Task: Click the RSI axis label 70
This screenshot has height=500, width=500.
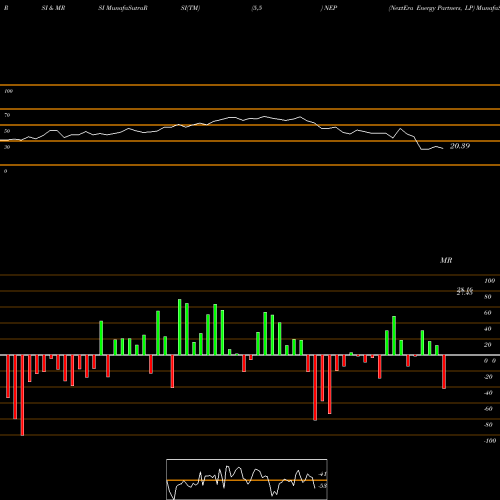Action: tap(7, 115)
